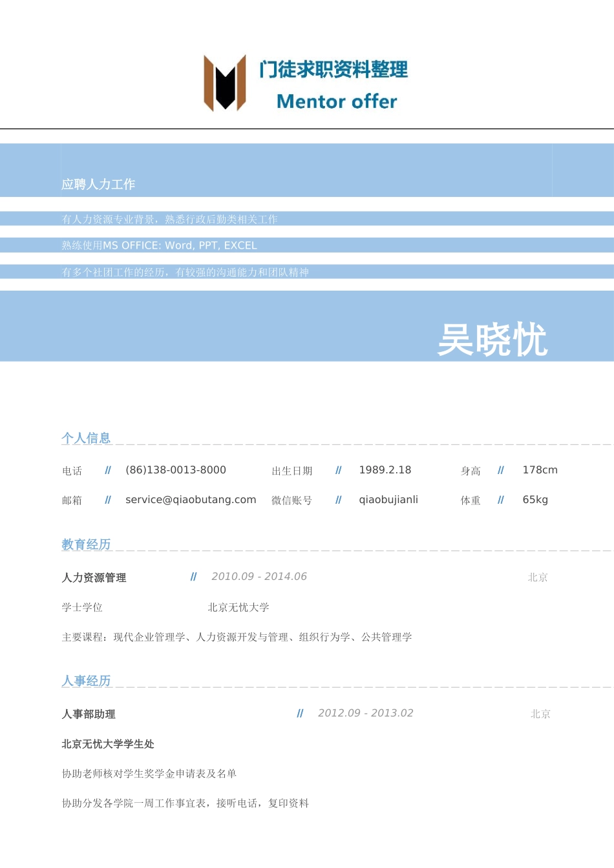Click the double-slash icon beside 微信账号
Screen dimensions: 614x868
[x=339, y=499]
